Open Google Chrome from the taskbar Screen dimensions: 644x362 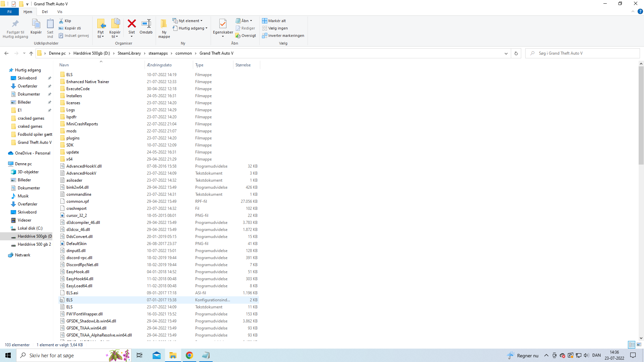click(190, 355)
